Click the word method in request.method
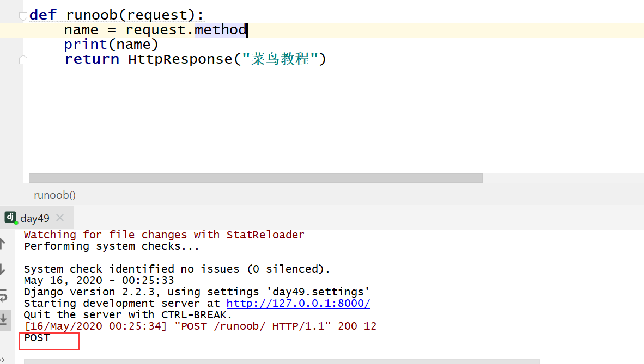Screen dimensions: 644x364 pyautogui.click(x=220, y=29)
